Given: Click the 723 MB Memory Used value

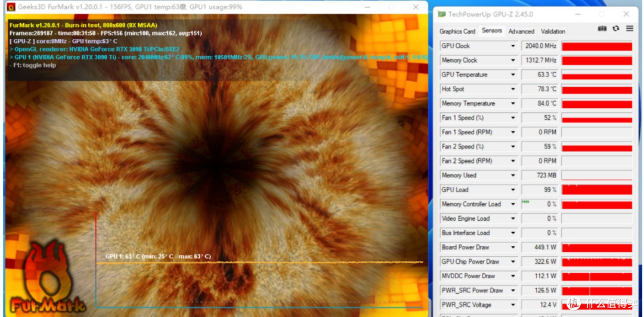Looking at the screenshot, I should click(540, 176).
